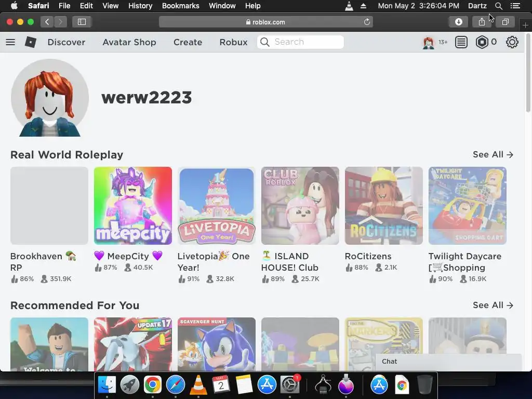532x399 pixels.
Task: Open the Safari share button
Action: [482, 22]
